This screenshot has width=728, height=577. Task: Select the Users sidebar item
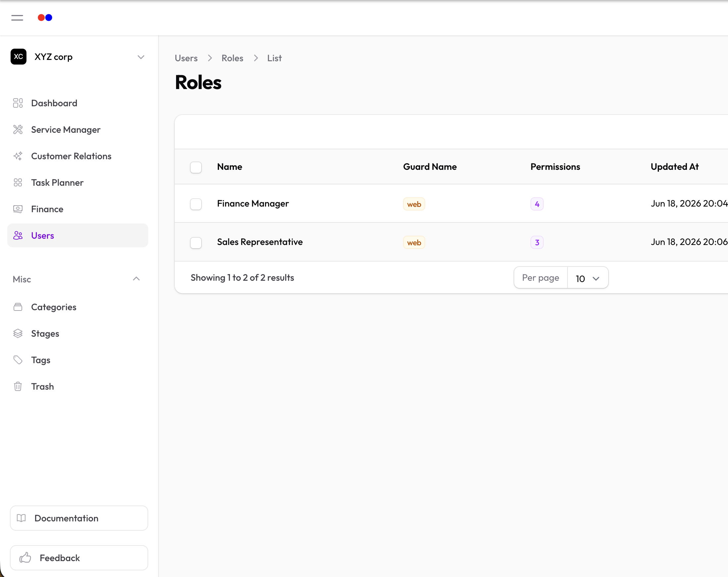coord(78,235)
